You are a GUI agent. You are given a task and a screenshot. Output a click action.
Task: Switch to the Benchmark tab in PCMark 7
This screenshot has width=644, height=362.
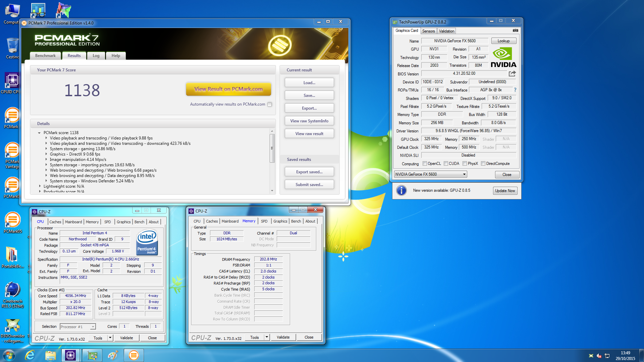point(45,56)
